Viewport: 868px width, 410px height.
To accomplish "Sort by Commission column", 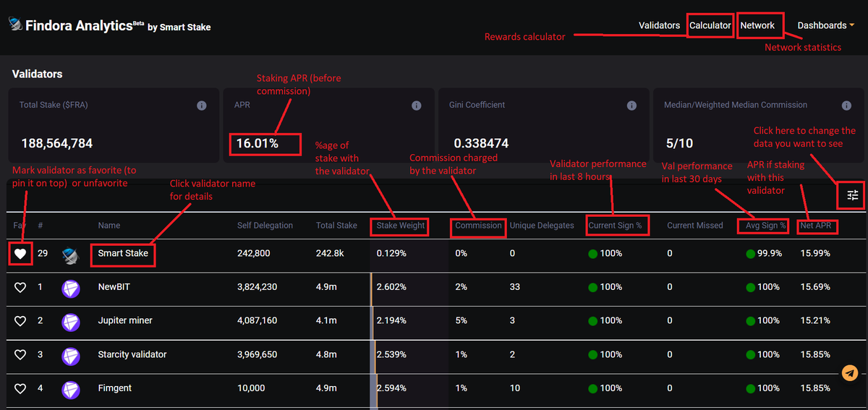I will 478,226.
